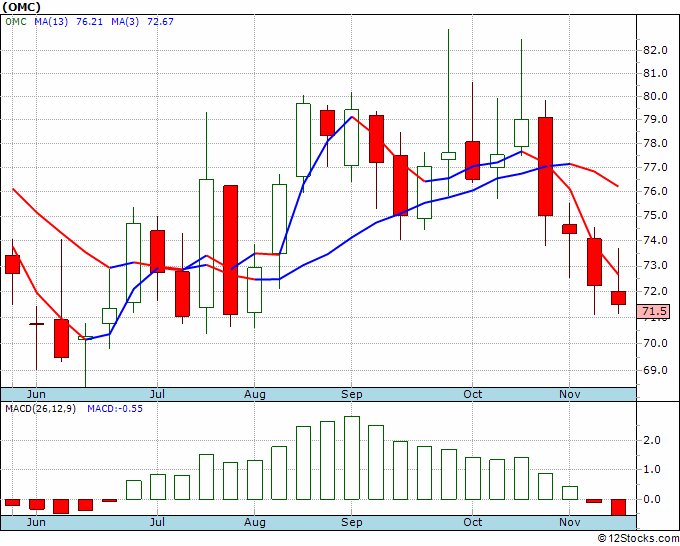Open the 12Stocks.com copyright link
680x546 pixels.
638,539
